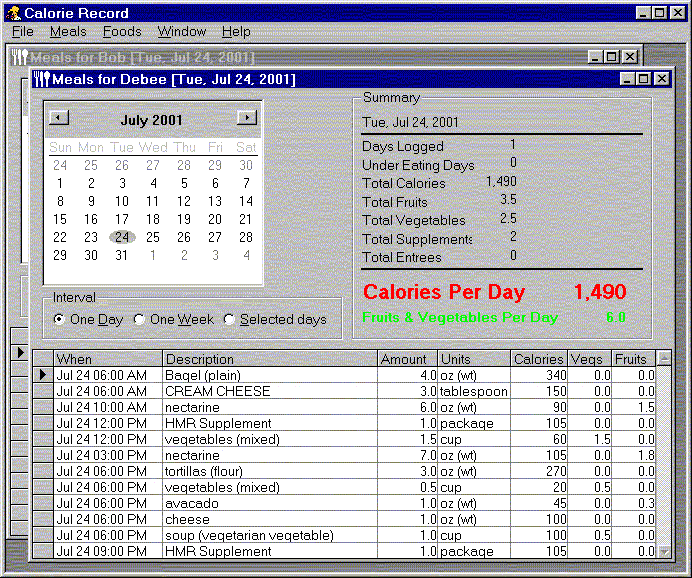
Task: Select June 30 in the calendar
Action: (x=246, y=165)
